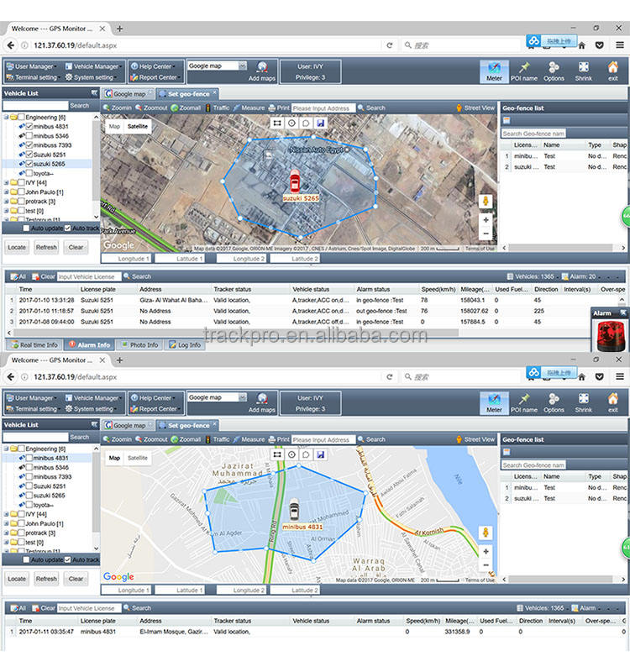Open Add maps in the upper window
Image resolution: width=630 pixels, height=672 pixels.
point(262,71)
